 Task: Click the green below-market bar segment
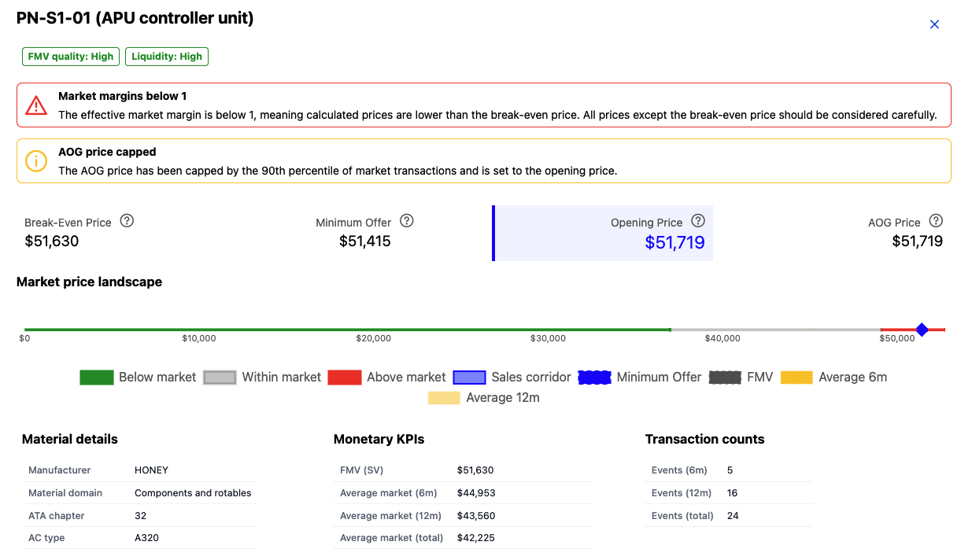tap(347, 330)
